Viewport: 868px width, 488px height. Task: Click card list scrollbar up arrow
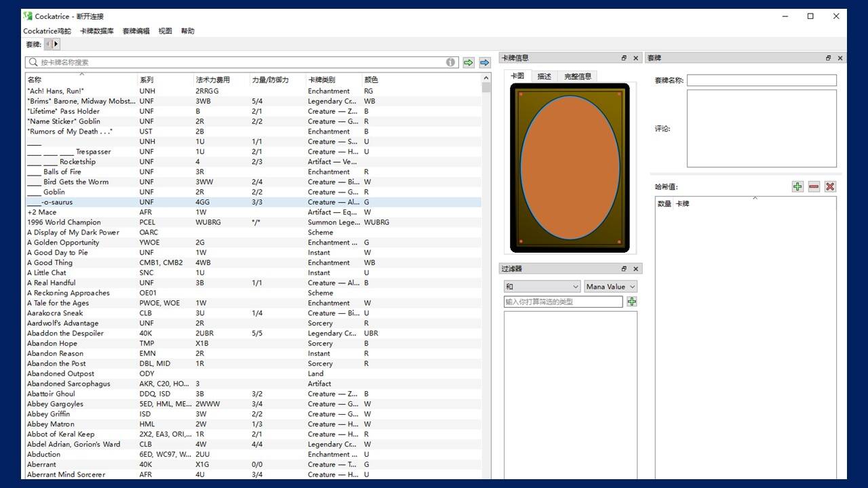tap(486, 79)
